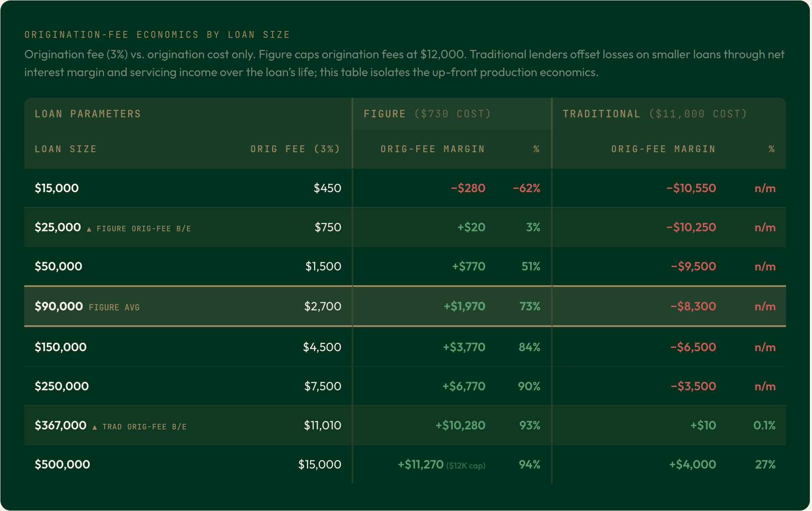Click the TRADITIONAL ($11,000 COST) group header
This screenshot has width=812, height=511.
(x=655, y=114)
